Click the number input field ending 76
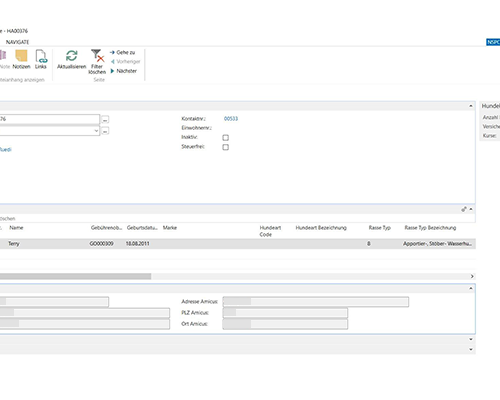 click(x=50, y=119)
